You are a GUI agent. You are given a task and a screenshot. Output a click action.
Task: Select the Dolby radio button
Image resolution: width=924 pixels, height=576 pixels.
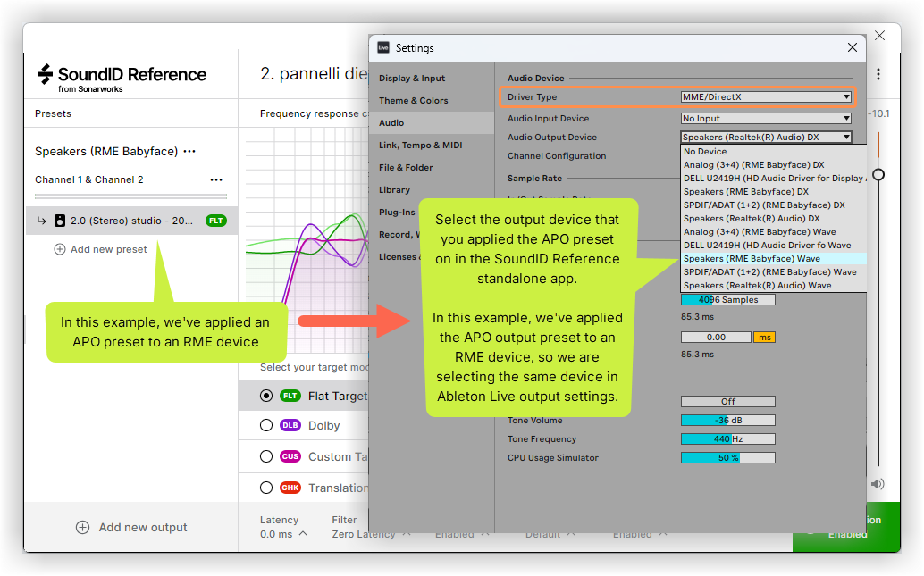coord(266,425)
